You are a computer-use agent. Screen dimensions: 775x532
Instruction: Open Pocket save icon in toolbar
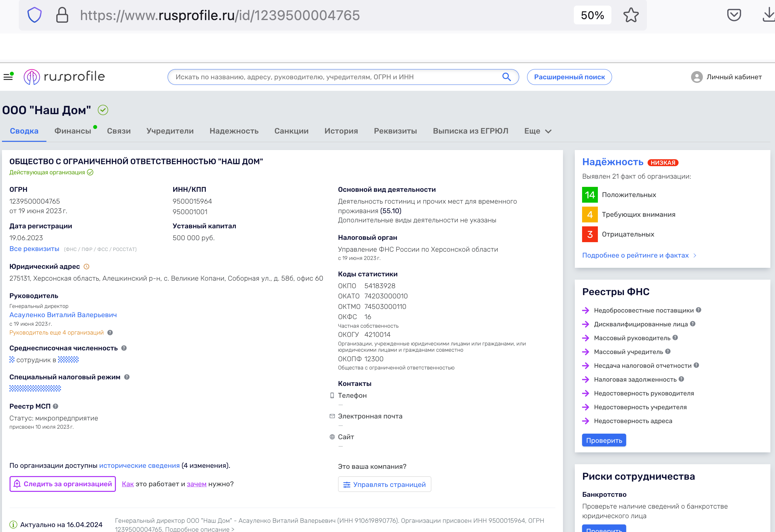pyautogui.click(x=734, y=15)
